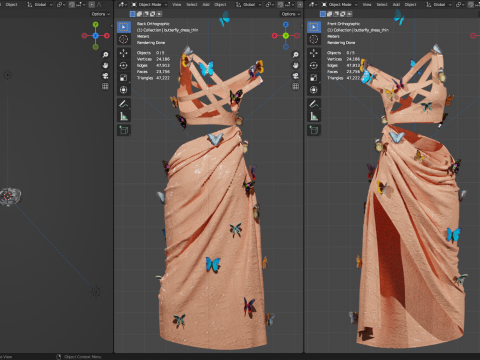
Task: Select the Select Box tool in Front Orthographic viewport
Action: (314, 27)
